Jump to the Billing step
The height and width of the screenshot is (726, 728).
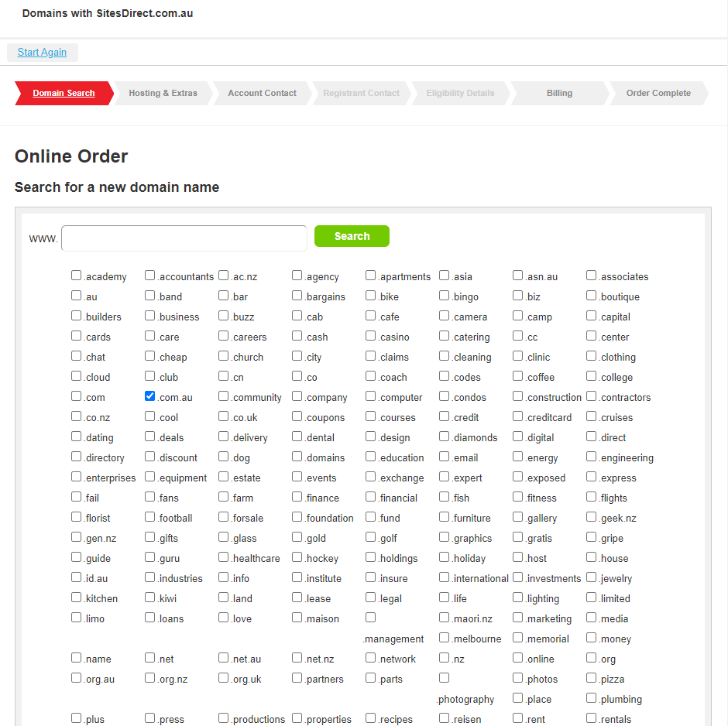click(x=559, y=93)
